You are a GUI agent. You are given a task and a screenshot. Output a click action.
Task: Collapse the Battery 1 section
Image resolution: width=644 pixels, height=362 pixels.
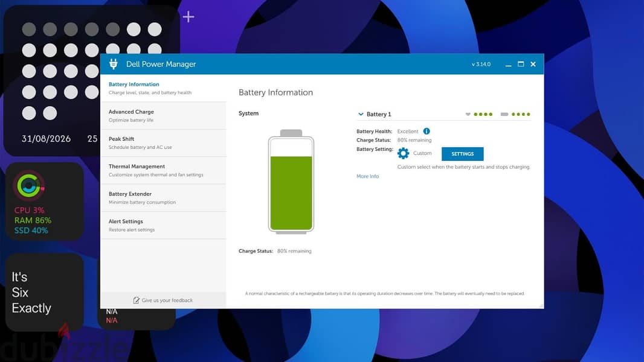[x=361, y=115]
